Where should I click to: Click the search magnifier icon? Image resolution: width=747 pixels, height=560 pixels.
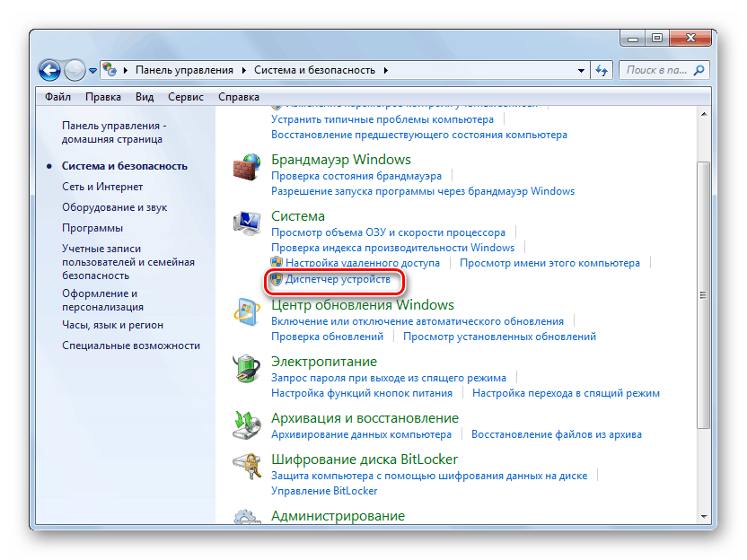coord(699,70)
